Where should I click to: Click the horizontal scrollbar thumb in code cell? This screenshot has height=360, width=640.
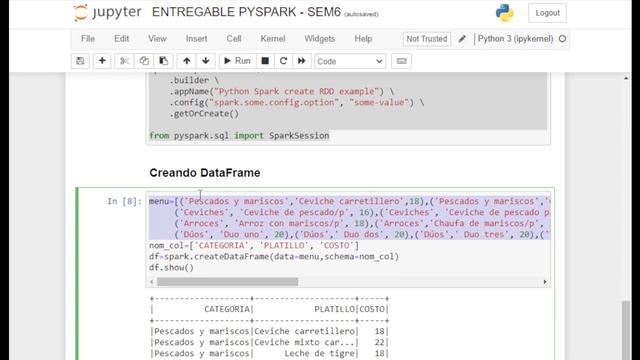tap(227, 282)
